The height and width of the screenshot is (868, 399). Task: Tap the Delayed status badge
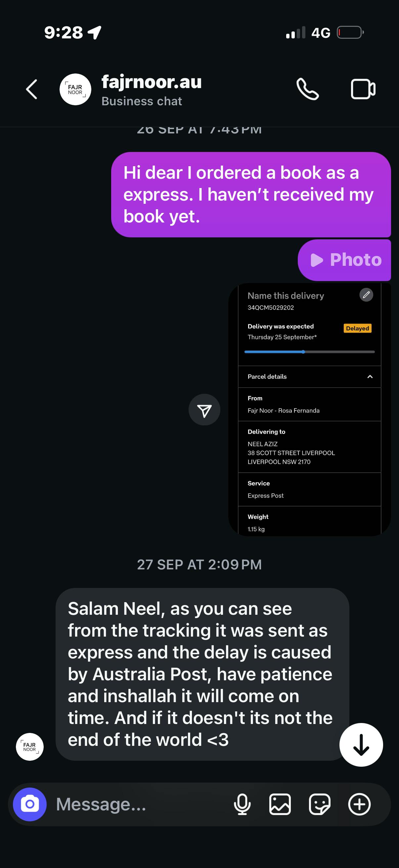point(357,328)
